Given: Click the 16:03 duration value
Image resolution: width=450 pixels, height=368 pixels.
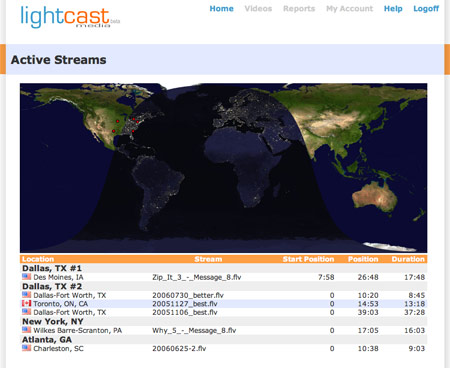Looking at the screenshot, I should pyautogui.click(x=414, y=330).
